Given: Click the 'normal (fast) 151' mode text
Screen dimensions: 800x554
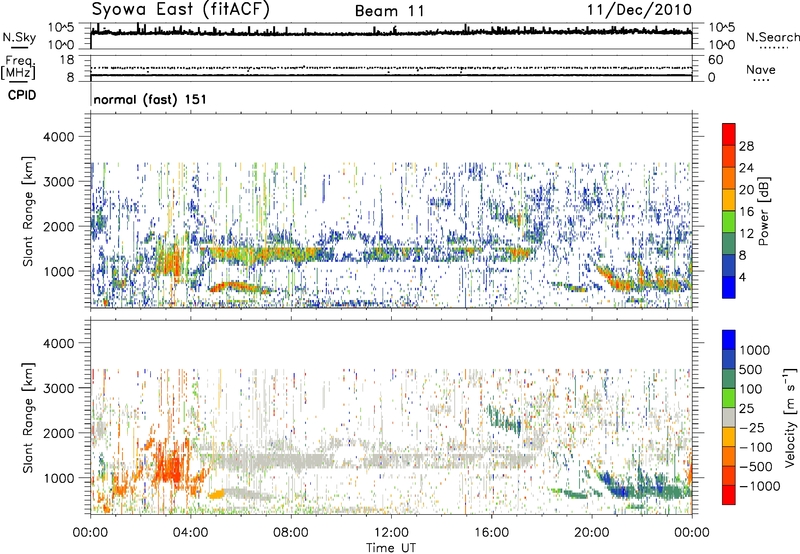Looking at the screenshot, I should (150, 99).
